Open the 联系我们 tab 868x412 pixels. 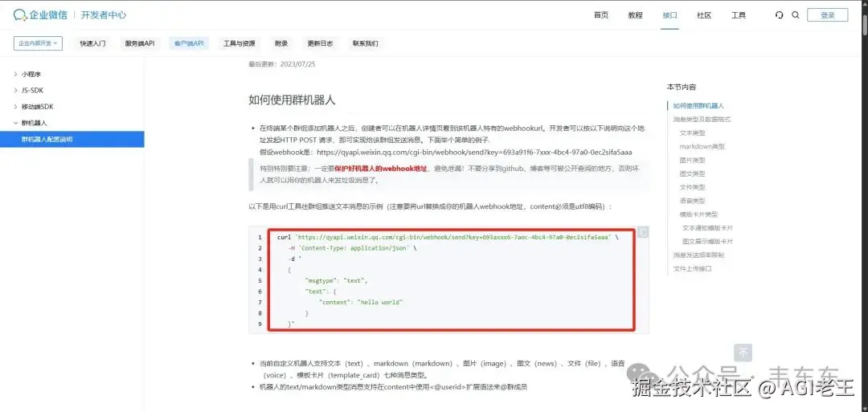(366, 43)
